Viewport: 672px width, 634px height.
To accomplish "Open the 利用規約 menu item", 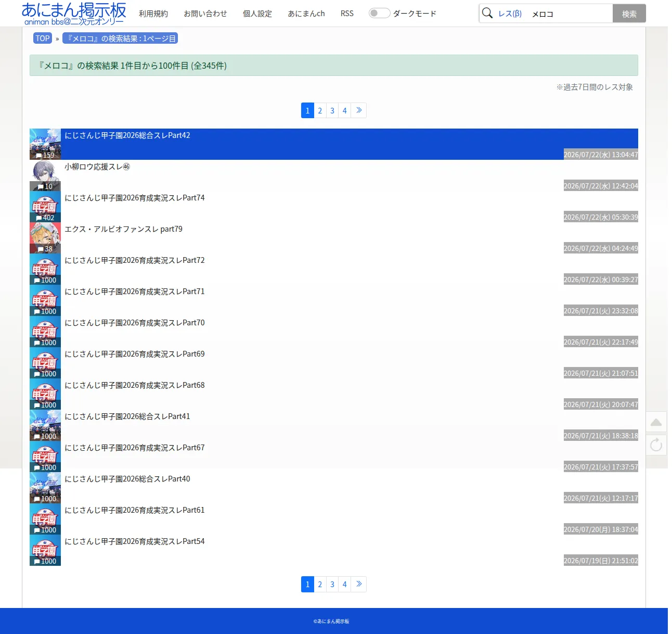I will coord(153,14).
